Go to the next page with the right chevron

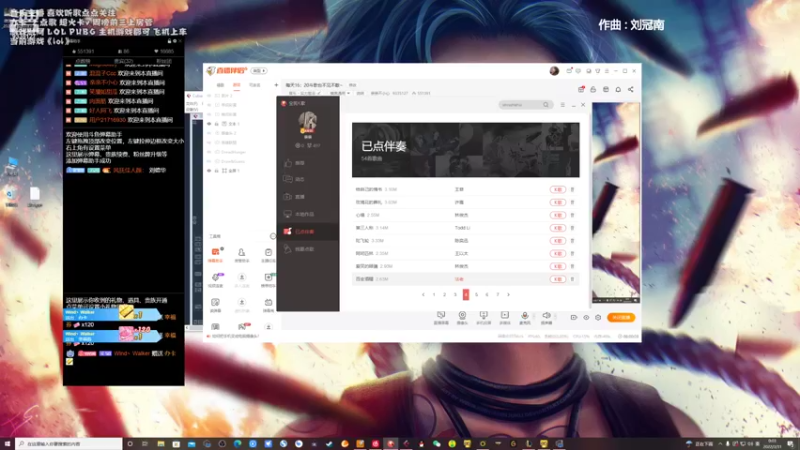click(x=508, y=294)
